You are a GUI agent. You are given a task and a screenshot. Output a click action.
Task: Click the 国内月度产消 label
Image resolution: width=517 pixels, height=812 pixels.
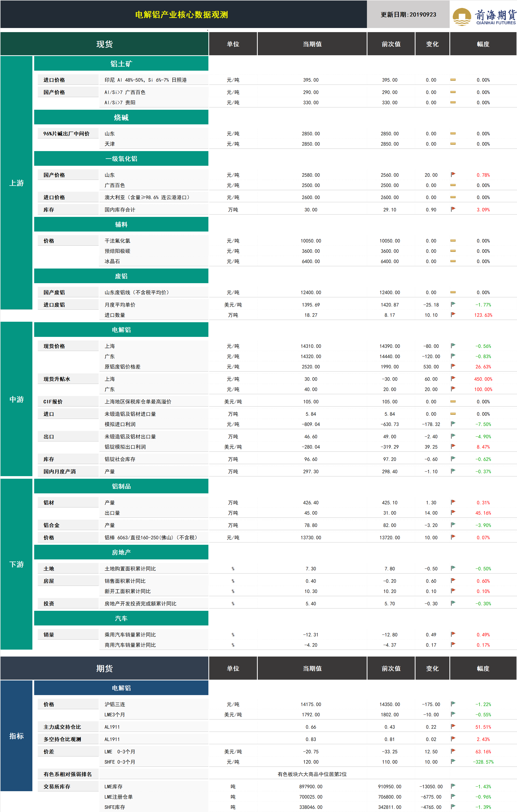point(60,472)
